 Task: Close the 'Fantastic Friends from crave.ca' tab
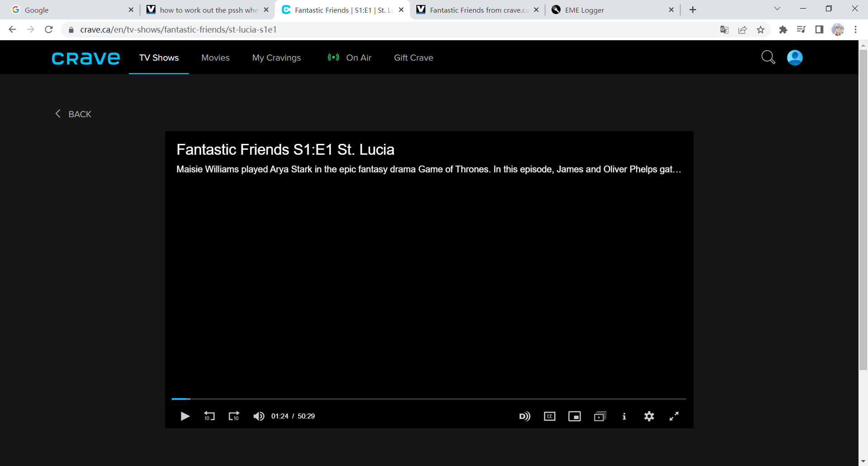tap(536, 10)
